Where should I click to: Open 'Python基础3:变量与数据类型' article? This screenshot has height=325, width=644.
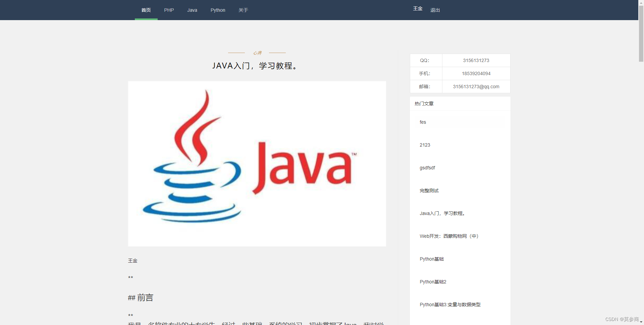[x=450, y=305]
